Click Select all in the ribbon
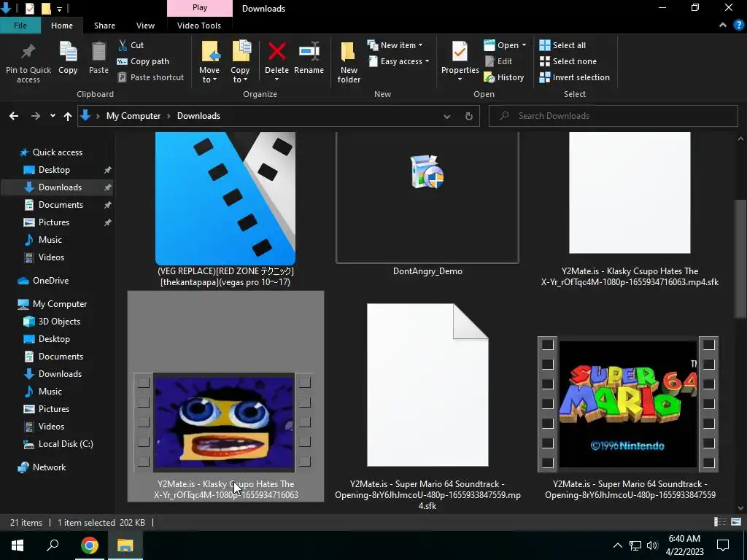The height and width of the screenshot is (560, 747). coord(562,45)
